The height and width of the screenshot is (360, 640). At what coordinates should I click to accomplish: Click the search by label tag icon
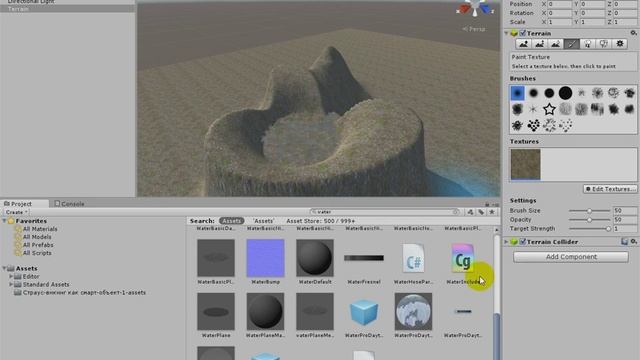tap(481, 212)
